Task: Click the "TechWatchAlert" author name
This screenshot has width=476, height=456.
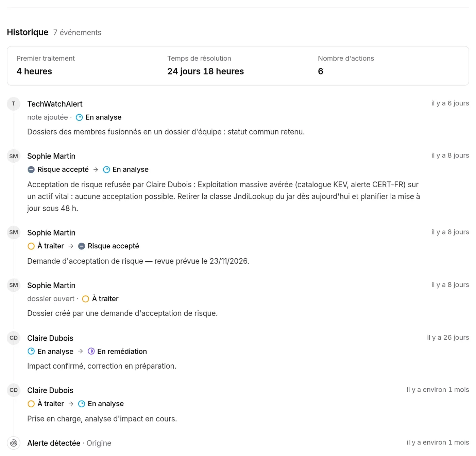Action: [x=55, y=104]
